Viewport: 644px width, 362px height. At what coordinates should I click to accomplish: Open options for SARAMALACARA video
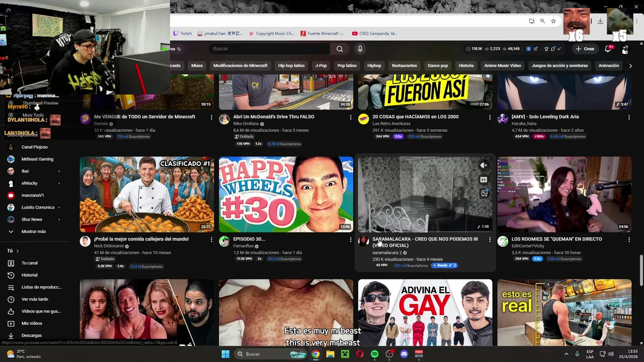(490, 240)
